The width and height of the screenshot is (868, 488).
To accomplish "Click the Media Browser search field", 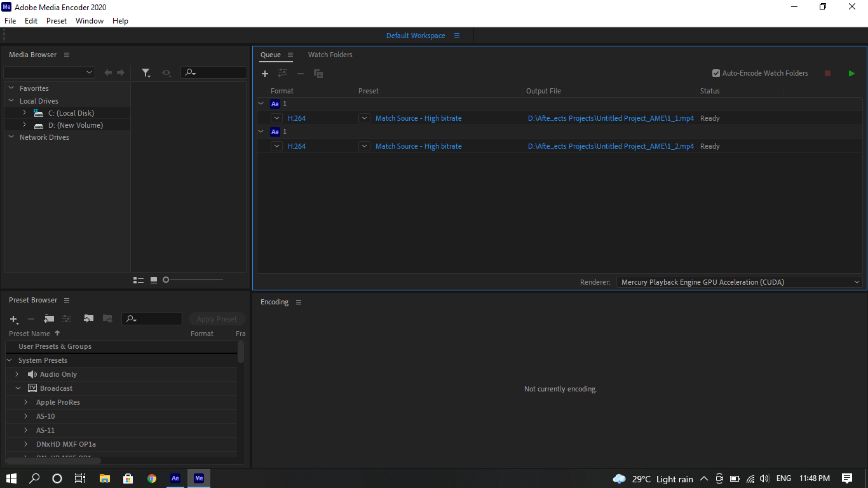I will [214, 73].
